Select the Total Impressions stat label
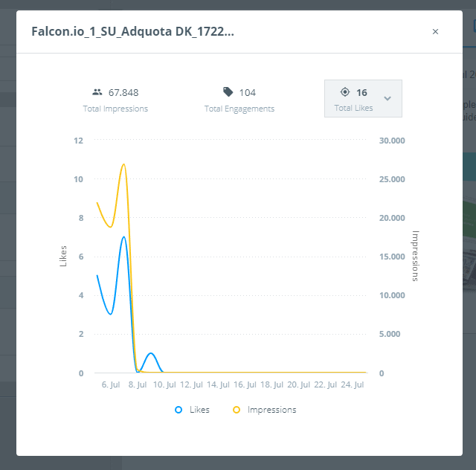This screenshot has height=470, width=476. [x=115, y=109]
